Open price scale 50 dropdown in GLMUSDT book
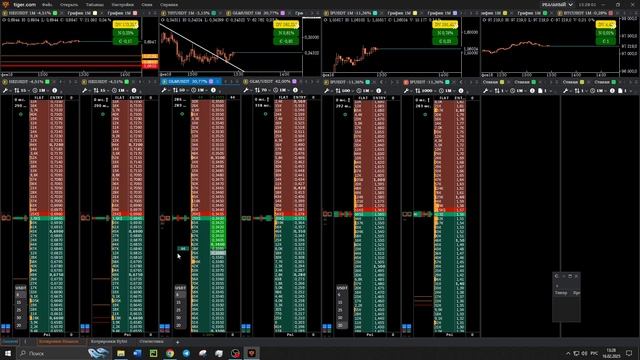Image resolution: width=640 pixels, height=360 pixels. (180, 90)
